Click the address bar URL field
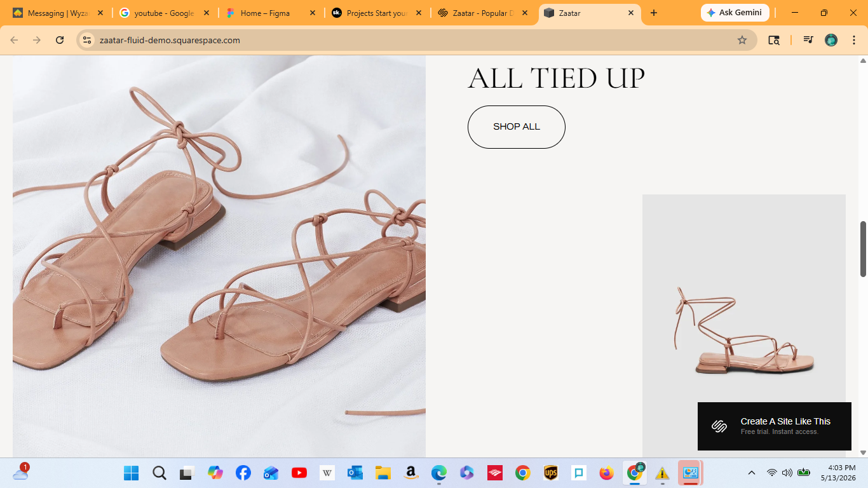This screenshot has width=868, height=488. click(x=417, y=40)
